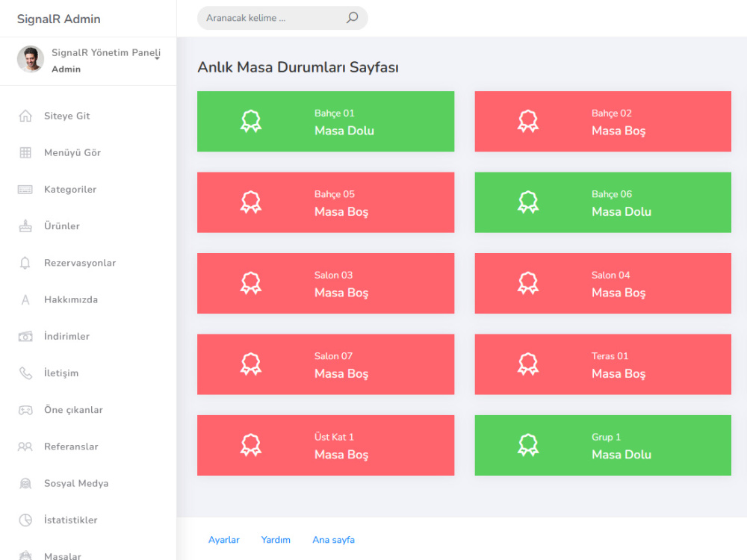Viewport: 747px width, 560px height.
Task: Select the green Grup 1 table card
Action: click(603, 445)
